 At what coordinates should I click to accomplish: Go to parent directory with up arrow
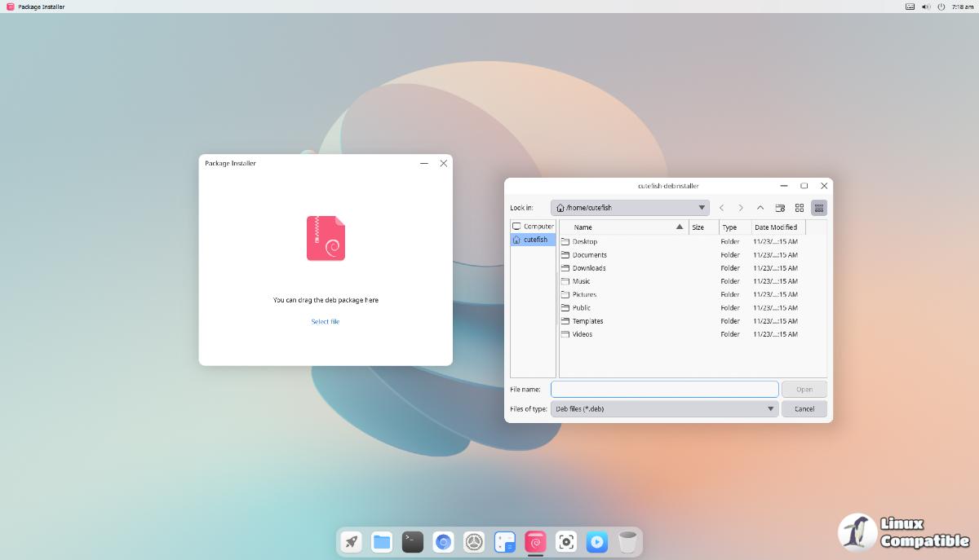click(x=760, y=208)
